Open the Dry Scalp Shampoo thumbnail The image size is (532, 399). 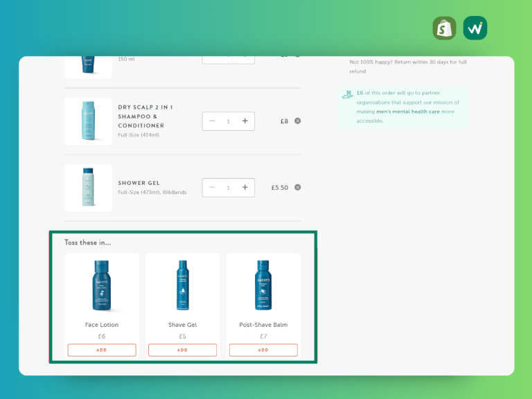[x=88, y=121]
